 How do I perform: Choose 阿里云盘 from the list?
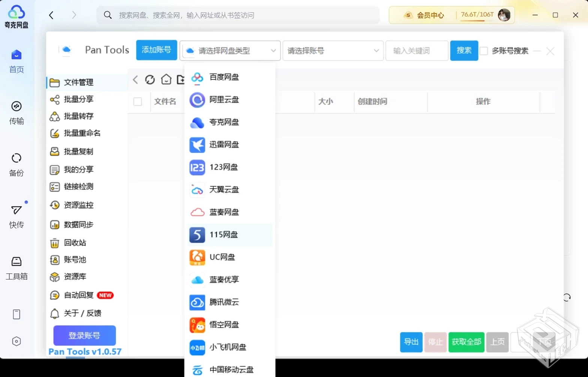coord(230,100)
